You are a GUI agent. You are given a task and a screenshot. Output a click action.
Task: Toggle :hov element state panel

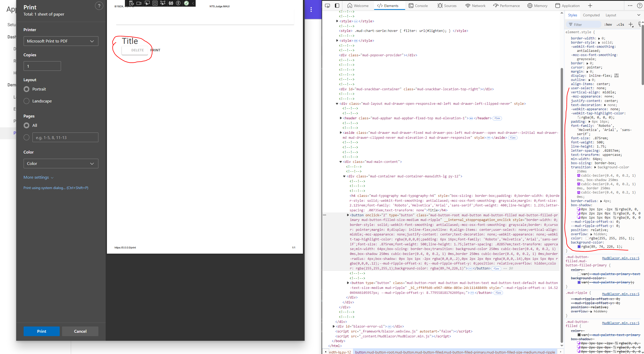(x=608, y=24)
